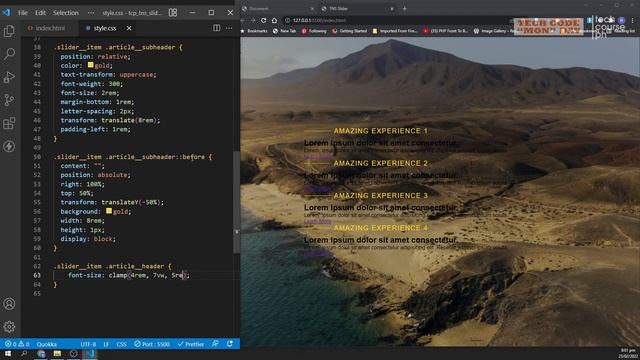Image resolution: width=640 pixels, height=360 pixels.
Task: Click the VS Code logo icon
Action: tap(6, 13)
